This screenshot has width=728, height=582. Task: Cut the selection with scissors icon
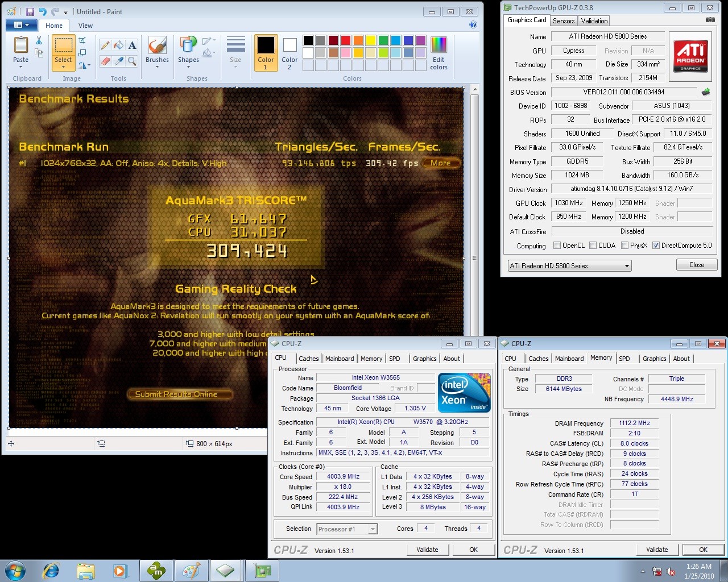pos(39,40)
